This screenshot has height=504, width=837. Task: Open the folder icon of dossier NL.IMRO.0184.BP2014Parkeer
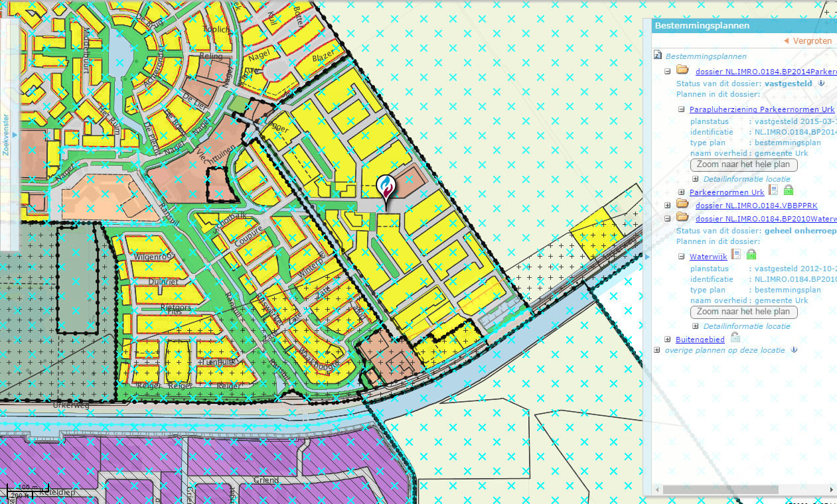[x=682, y=70]
